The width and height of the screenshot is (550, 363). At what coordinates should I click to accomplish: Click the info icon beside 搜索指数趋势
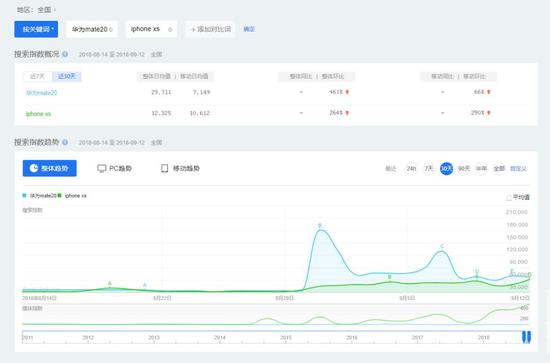(x=65, y=142)
